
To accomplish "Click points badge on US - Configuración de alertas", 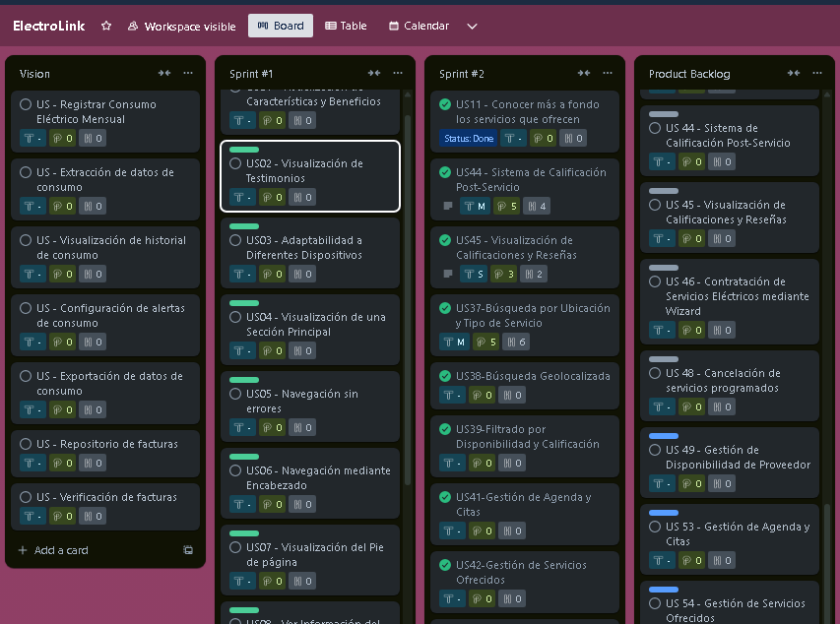I will pyautogui.click(x=63, y=342).
